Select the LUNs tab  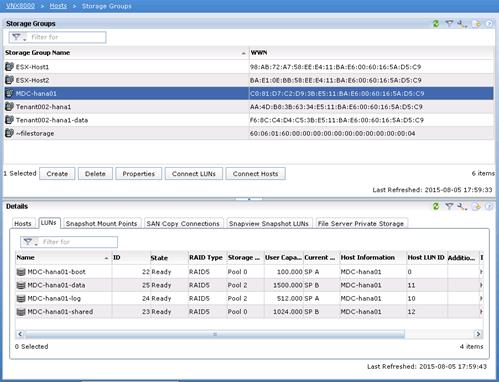pos(49,223)
